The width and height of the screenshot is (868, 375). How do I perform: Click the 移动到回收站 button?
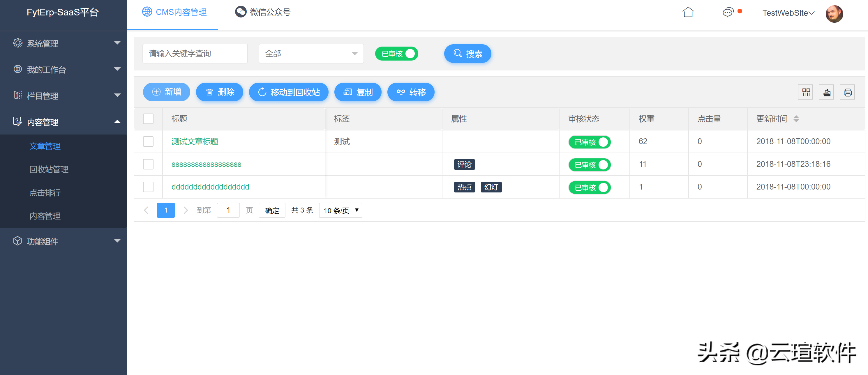[x=288, y=92]
